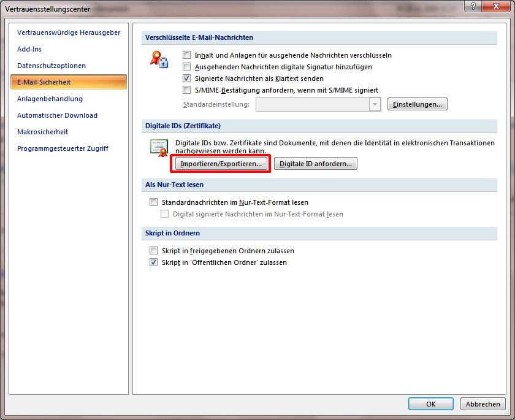Toggle 'Skript in freigegebenen Ordnern zulassen'
The image size is (515, 420).
154,251
